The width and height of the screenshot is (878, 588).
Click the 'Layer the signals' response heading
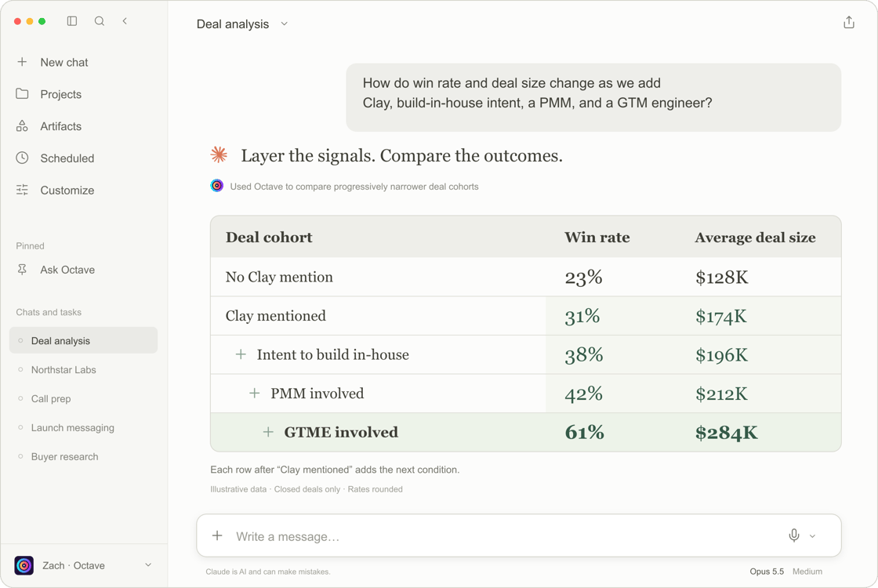[x=401, y=155]
